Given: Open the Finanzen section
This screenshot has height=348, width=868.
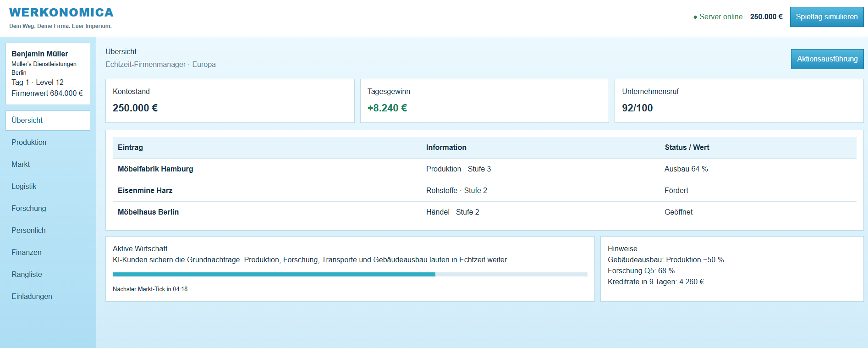Looking at the screenshot, I should [48, 253].
